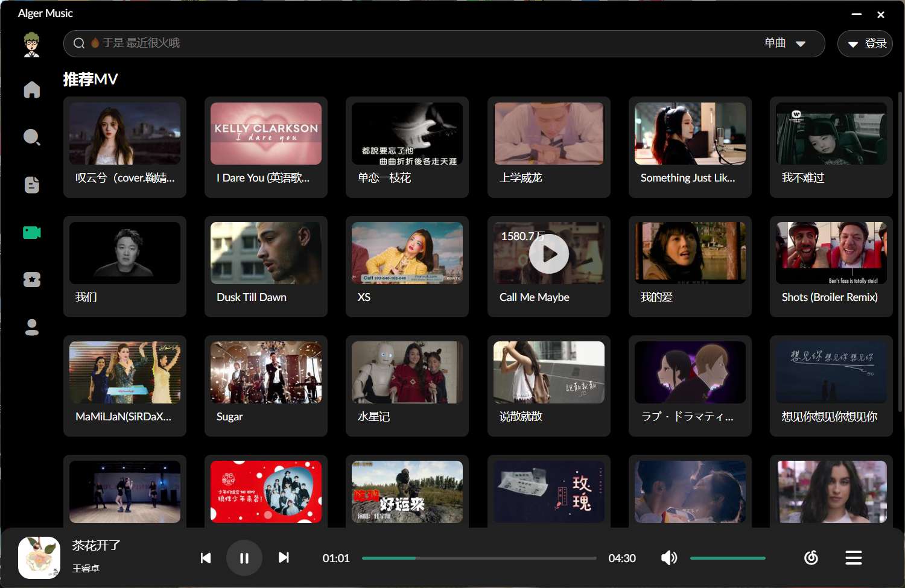The height and width of the screenshot is (588, 905).
Task: Open the 说散就散 MV thumbnail
Action: [549, 372]
